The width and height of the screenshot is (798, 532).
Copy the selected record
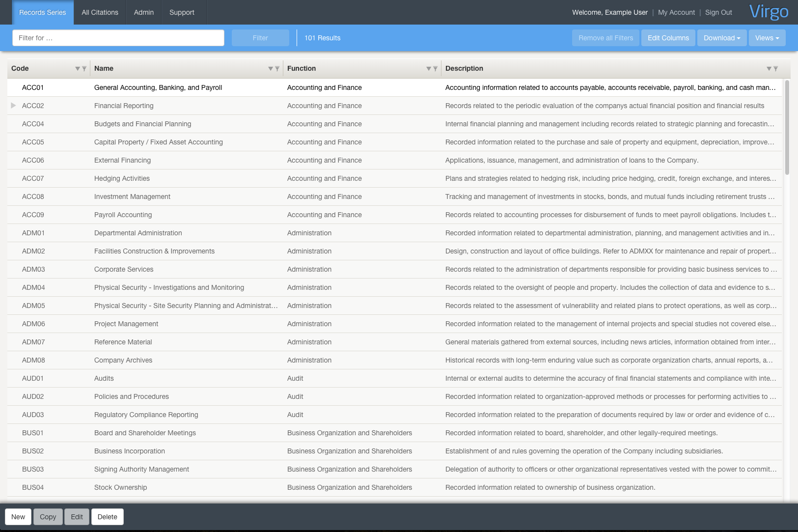coord(48,517)
